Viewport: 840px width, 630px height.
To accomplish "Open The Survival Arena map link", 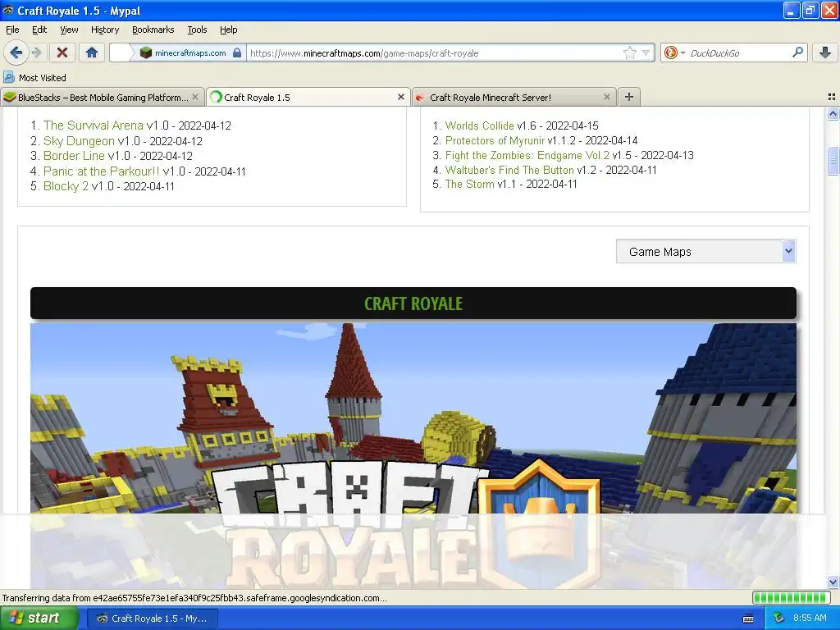I will point(94,126).
